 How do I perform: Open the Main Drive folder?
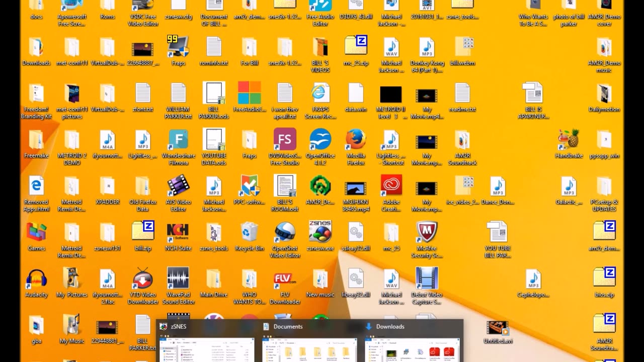point(214,280)
